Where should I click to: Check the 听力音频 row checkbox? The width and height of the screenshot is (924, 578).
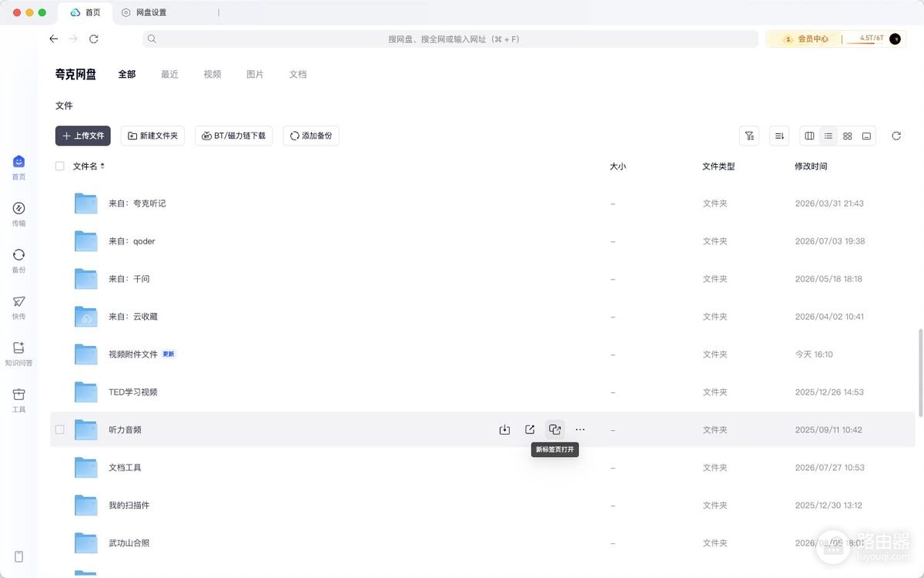60,429
